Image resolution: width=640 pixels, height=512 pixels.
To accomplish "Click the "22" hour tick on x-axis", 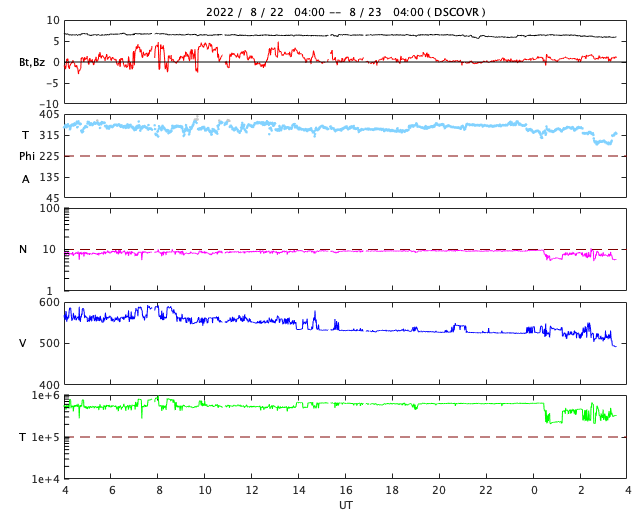I will tap(486, 490).
